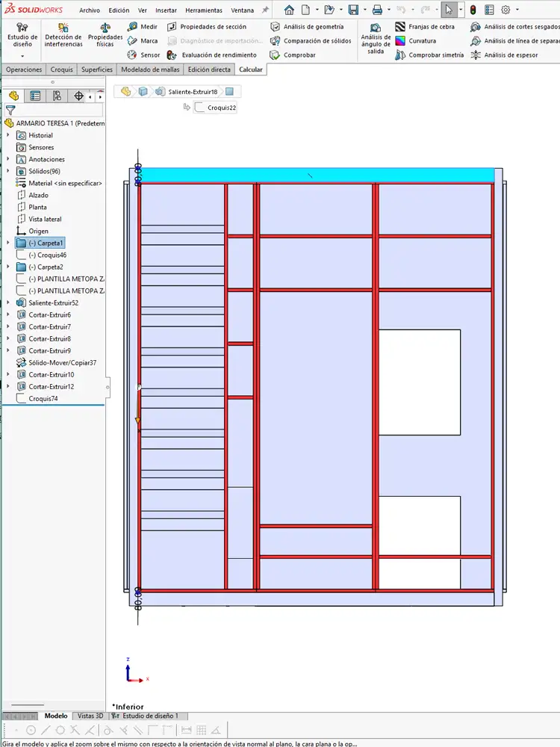
Task: Click the tree filter funnel icon
Action: tap(10, 111)
